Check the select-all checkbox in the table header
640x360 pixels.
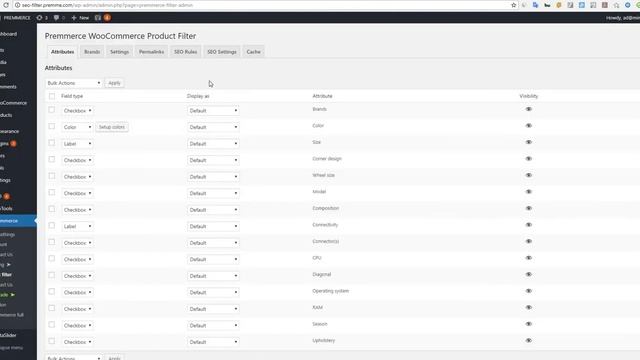(x=52, y=96)
